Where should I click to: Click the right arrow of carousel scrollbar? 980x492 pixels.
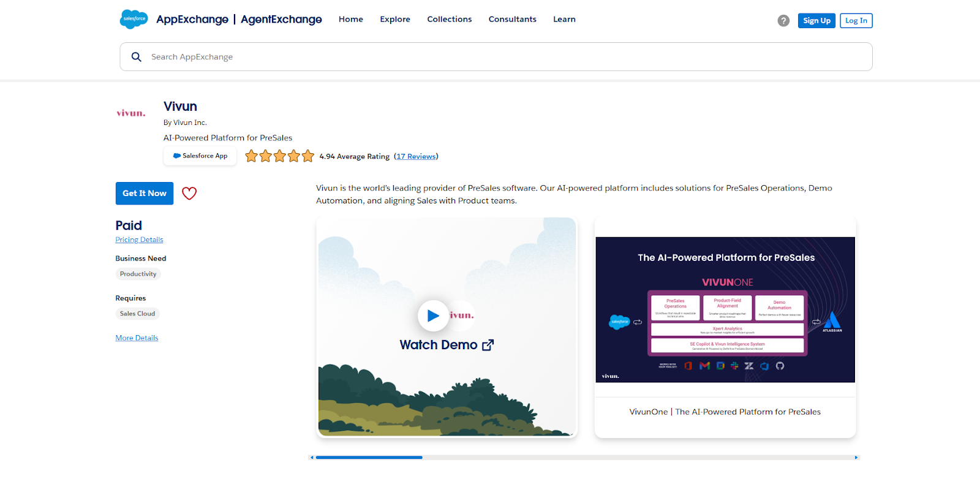click(856, 457)
